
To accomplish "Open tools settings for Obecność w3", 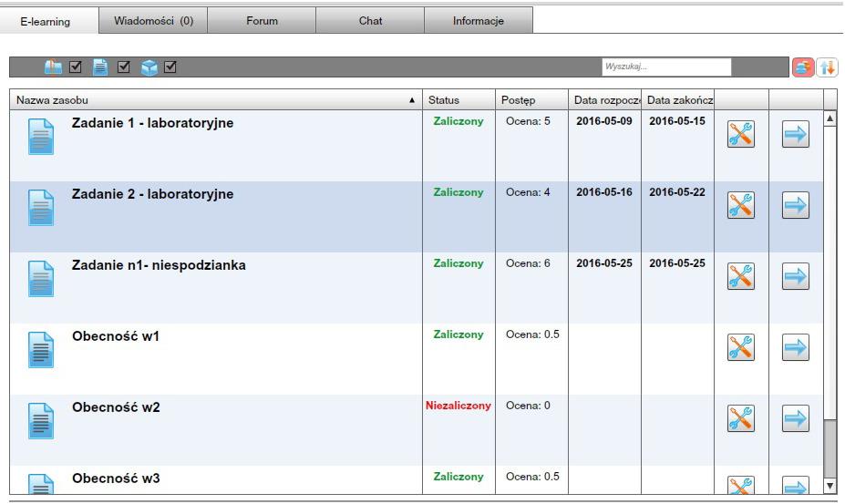I will click(x=740, y=485).
